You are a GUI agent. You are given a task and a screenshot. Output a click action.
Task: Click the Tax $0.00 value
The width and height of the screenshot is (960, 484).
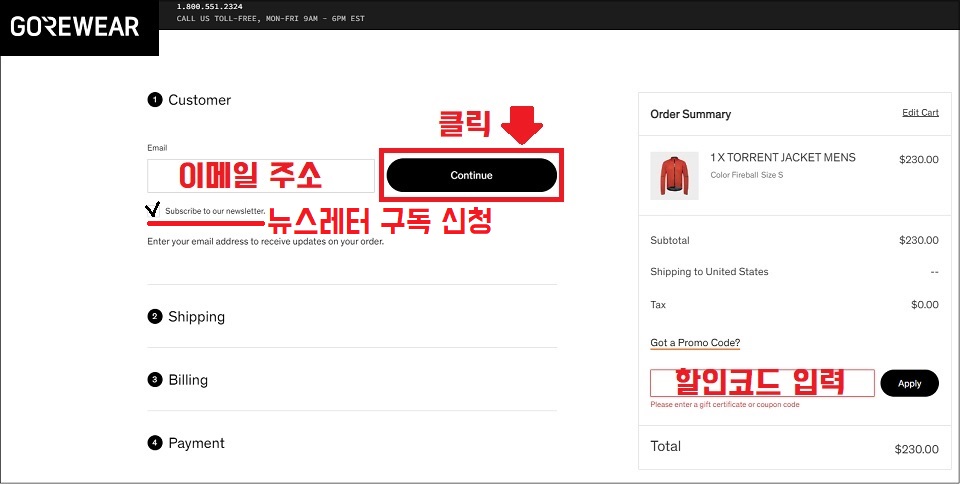(x=924, y=305)
